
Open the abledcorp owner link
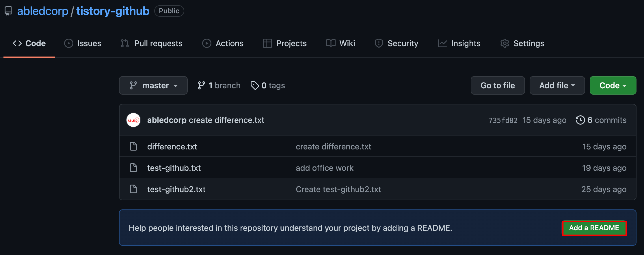point(43,11)
